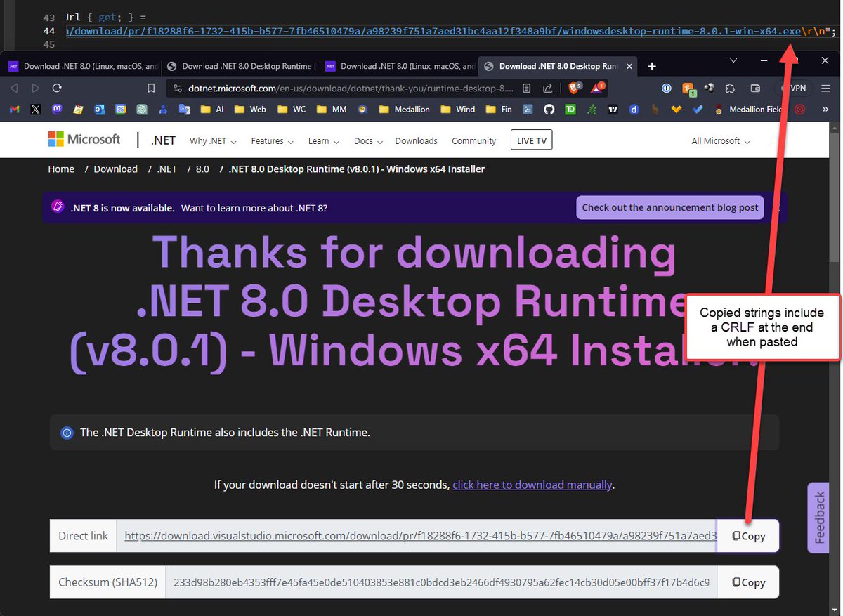Open the Web bookmarks folder

coord(250,110)
